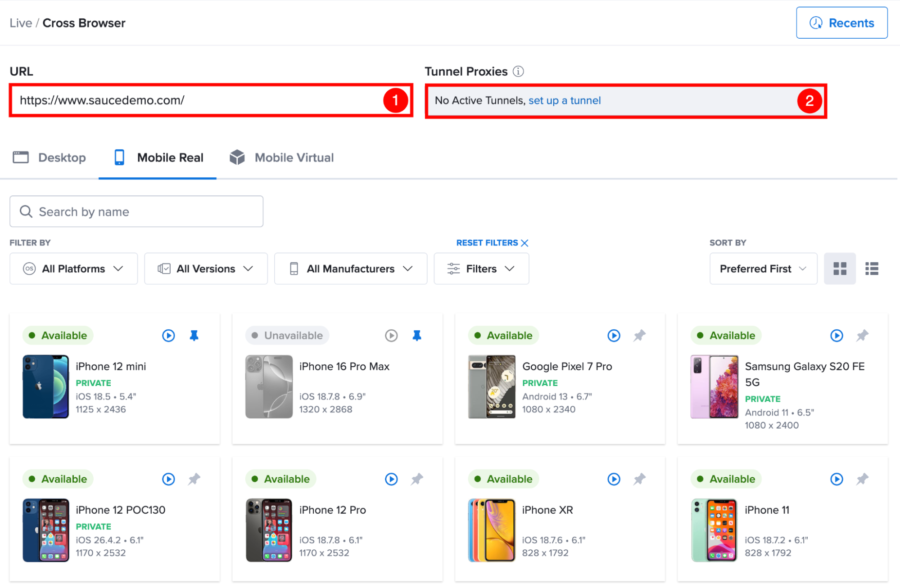The height and width of the screenshot is (588, 900).
Task: Select the iPhone 12 POC130 thumbnail
Action: pyautogui.click(x=45, y=530)
